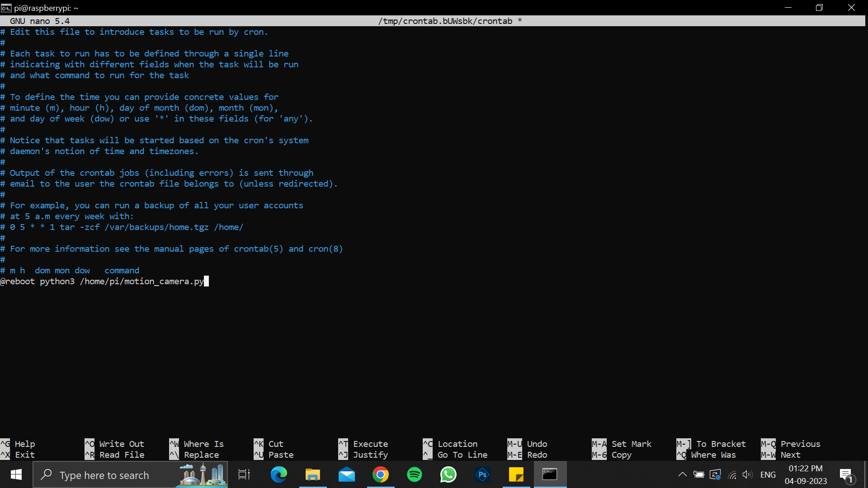The width and height of the screenshot is (868, 488).
Task: Open Microsoft Edge browser icon
Action: [x=278, y=474]
